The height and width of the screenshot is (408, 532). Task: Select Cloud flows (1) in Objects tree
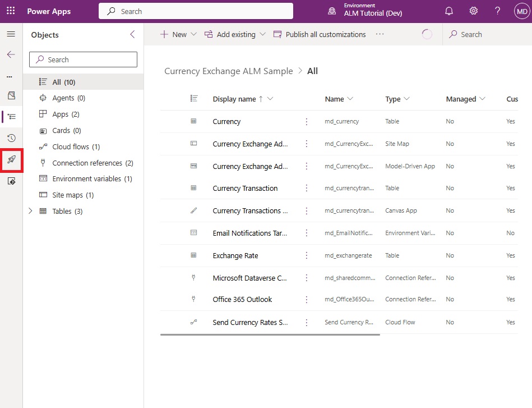(83, 147)
